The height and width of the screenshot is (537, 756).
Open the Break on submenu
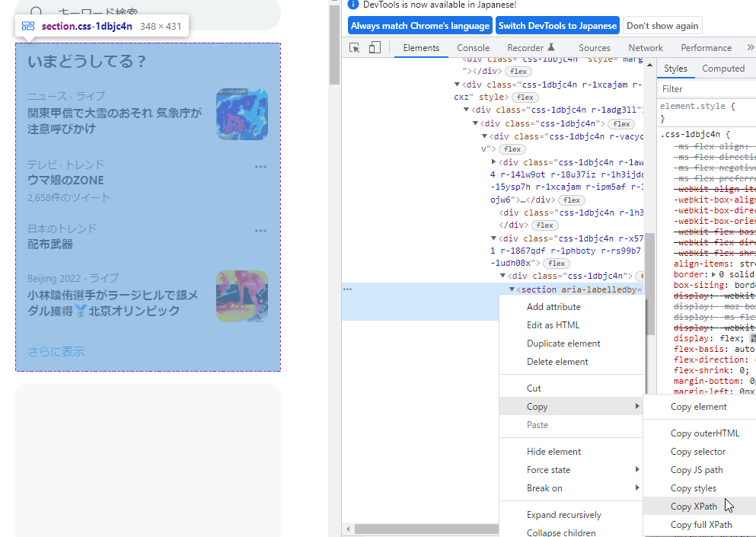point(572,488)
